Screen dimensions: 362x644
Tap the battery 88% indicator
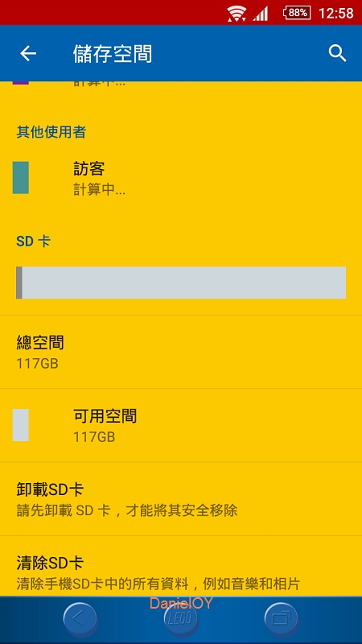coord(296,13)
